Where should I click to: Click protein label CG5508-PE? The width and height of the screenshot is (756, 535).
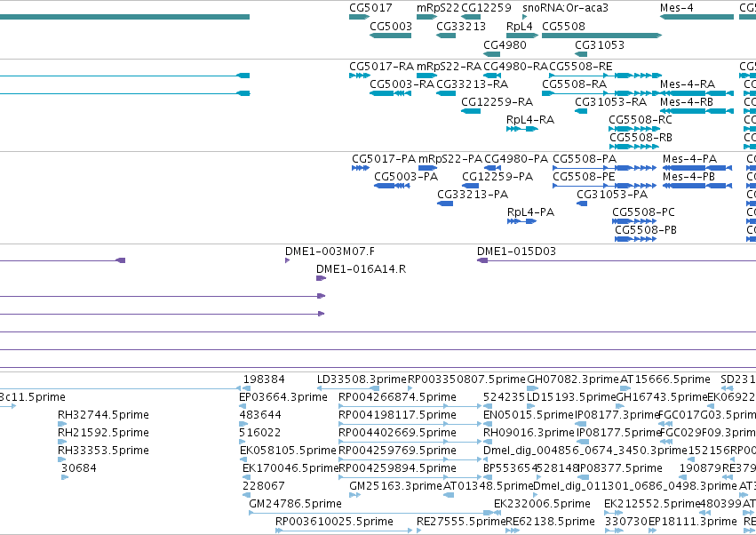[584, 177]
